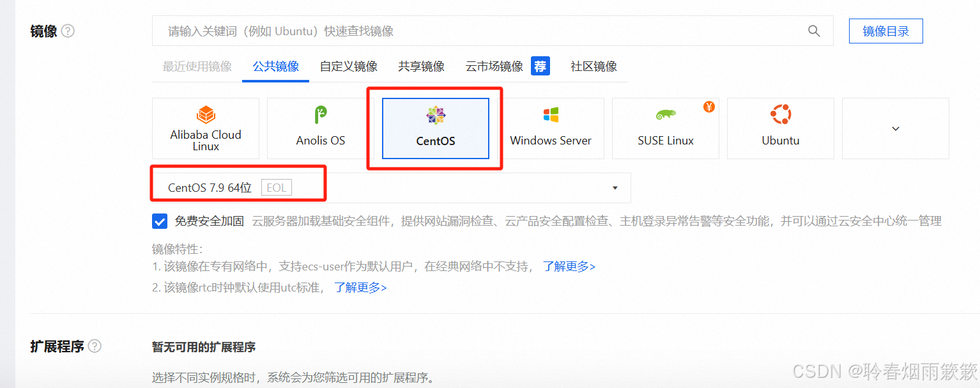Screen dimensions: 980x388
Task: Click the 镜像特性: heading text
Action: (177, 249)
